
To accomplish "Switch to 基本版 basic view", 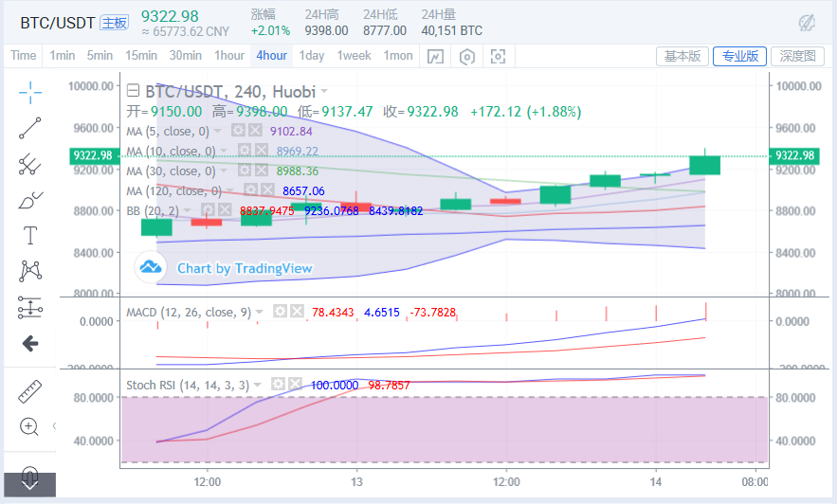I will pyautogui.click(x=682, y=56).
